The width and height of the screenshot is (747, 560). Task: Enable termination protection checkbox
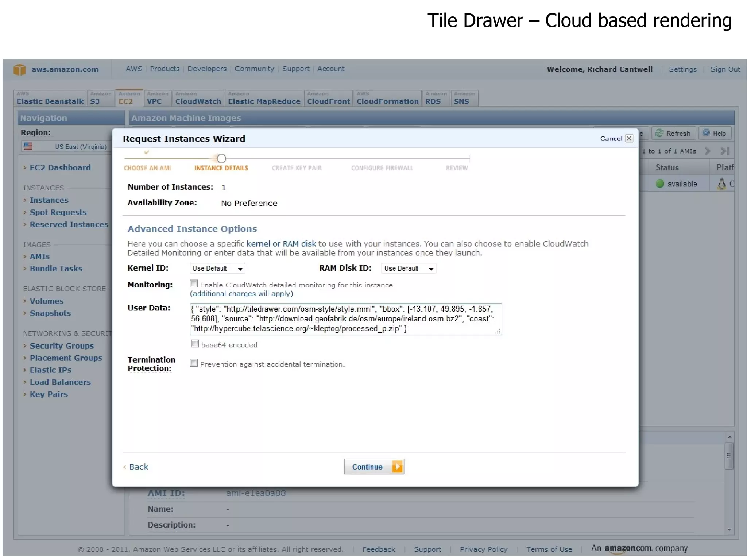pos(194,363)
